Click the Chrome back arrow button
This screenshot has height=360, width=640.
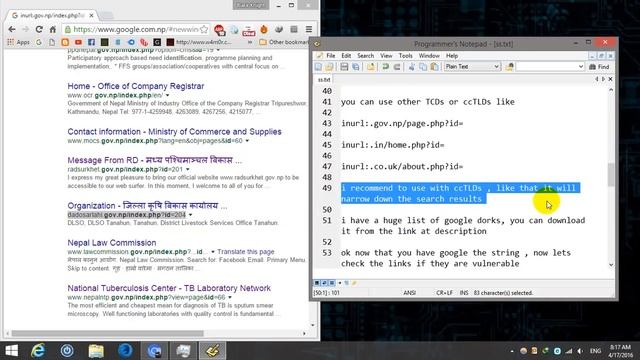12,29
